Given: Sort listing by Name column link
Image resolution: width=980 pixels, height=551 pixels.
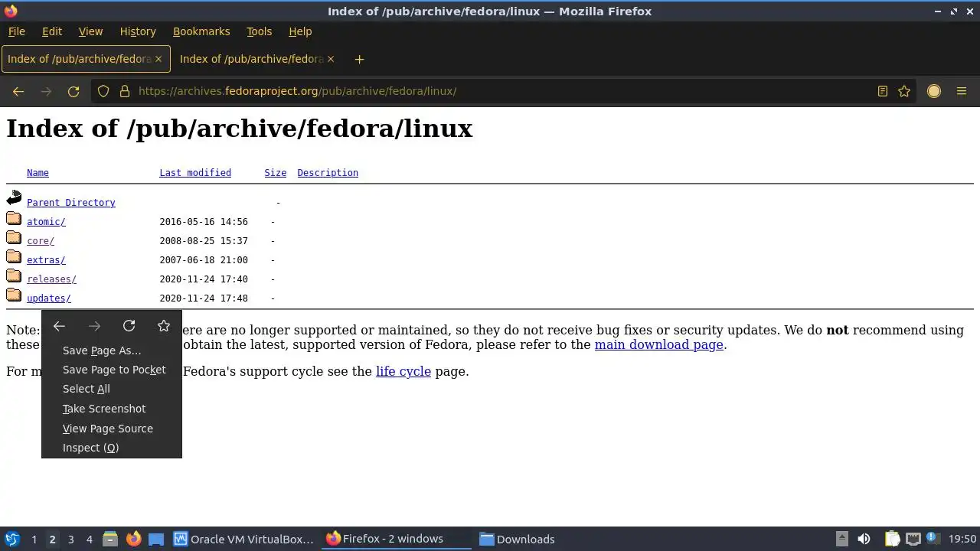Looking at the screenshot, I should click(38, 173).
